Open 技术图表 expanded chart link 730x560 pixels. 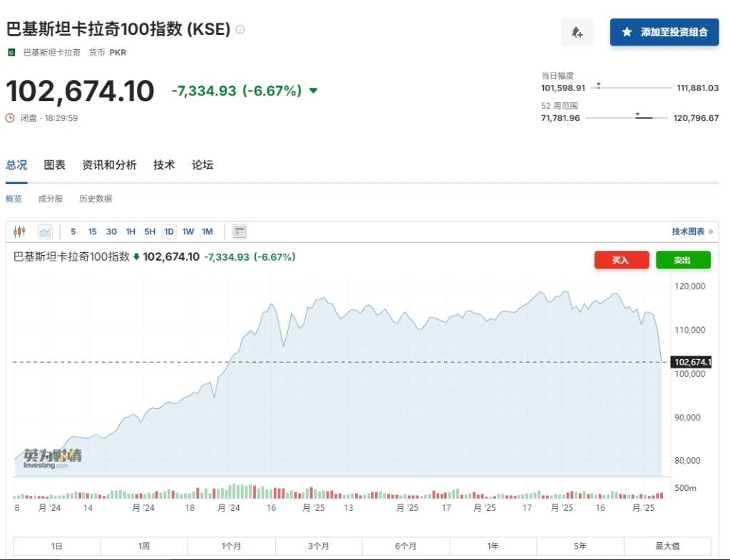click(x=692, y=232)
